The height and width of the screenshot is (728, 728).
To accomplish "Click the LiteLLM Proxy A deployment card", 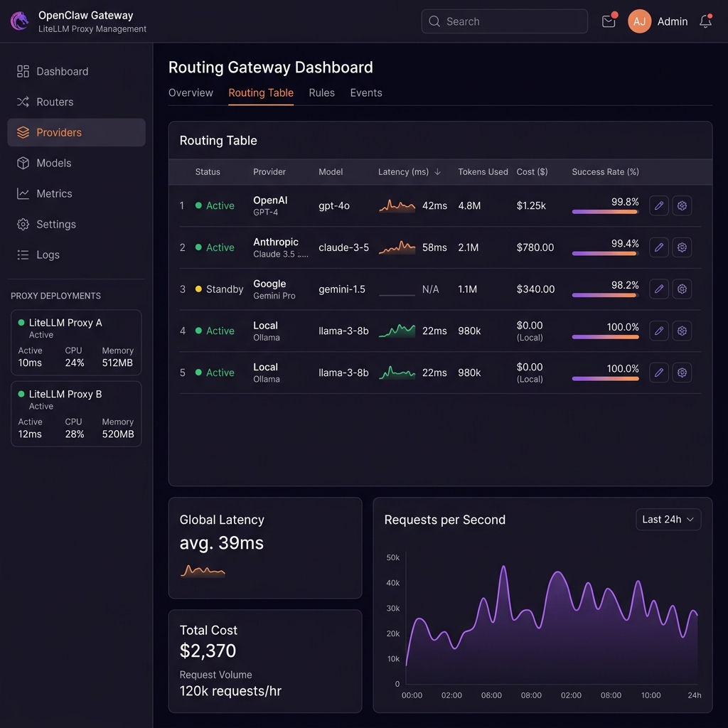I will click(76, 342).
